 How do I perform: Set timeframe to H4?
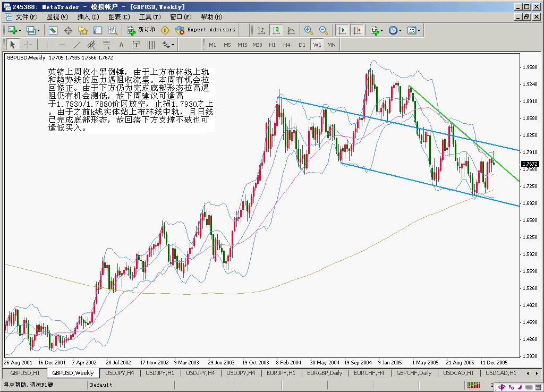286,45
